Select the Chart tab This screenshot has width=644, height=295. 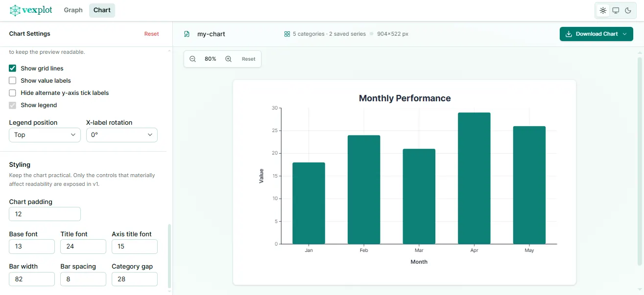click(102, 10)
